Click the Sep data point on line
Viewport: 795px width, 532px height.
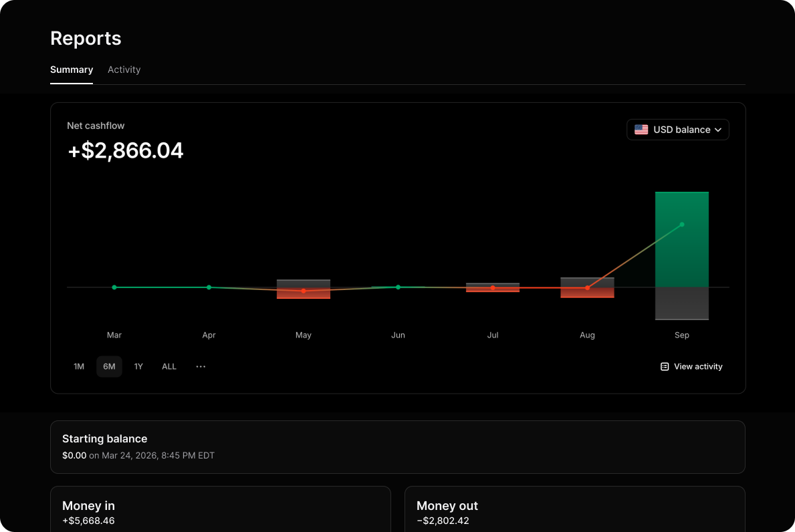(x=682, y=225)
